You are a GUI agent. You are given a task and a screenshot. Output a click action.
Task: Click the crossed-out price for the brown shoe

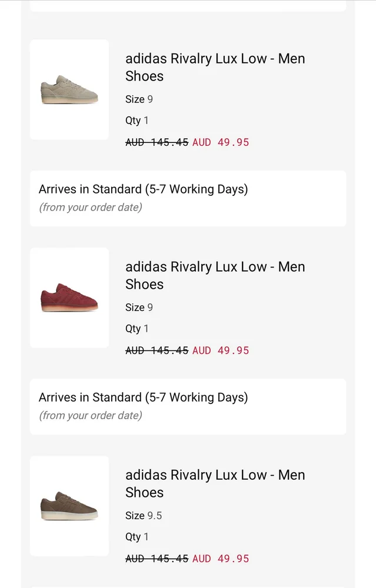(157, 559)
